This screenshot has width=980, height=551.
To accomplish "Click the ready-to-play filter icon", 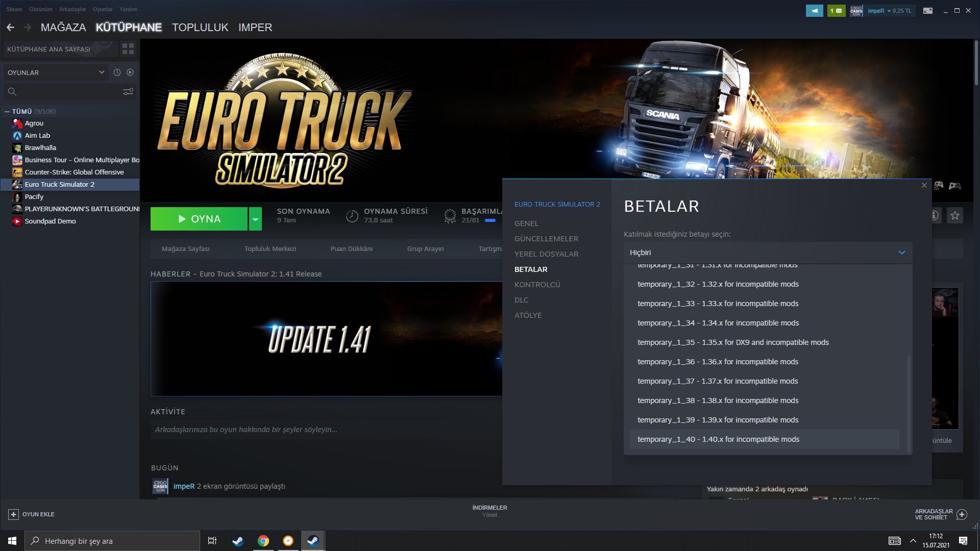I will pyautogui.click(x=130, y=72).
